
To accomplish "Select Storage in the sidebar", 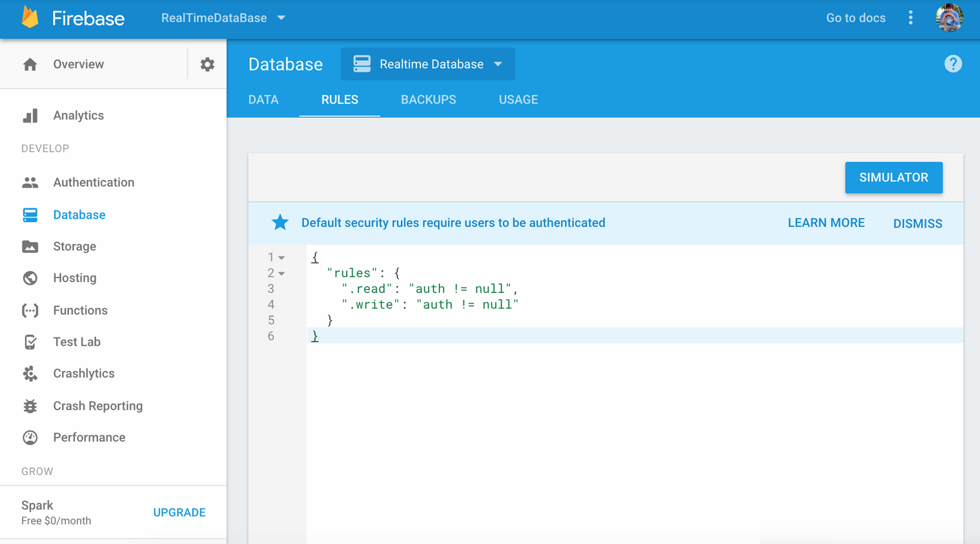I will 74,246.
